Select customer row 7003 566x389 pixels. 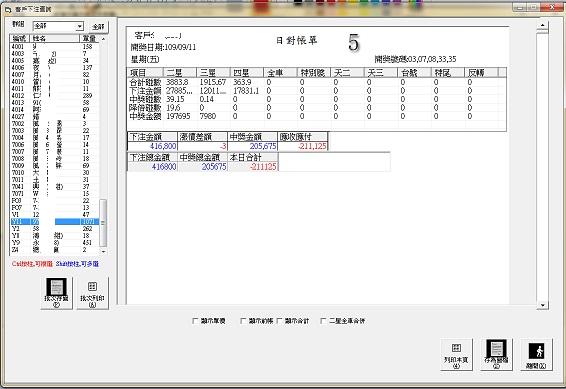click(54, 131)
